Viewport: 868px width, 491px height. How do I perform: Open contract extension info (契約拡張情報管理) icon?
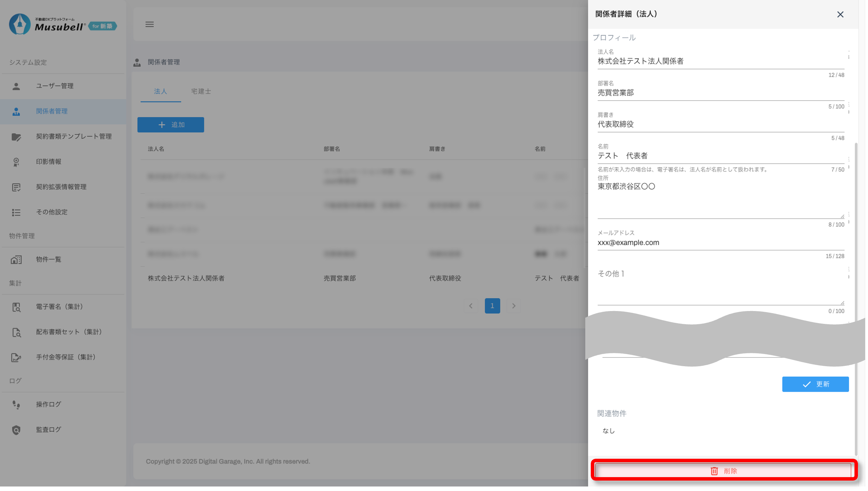point(16,187)
